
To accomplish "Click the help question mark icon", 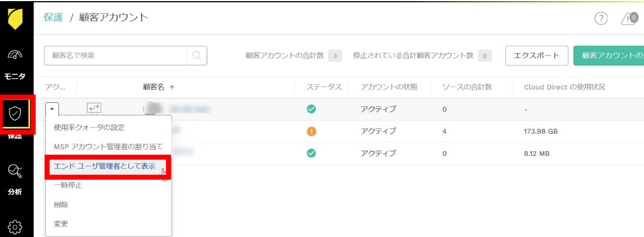I will (x=601, y=19).
